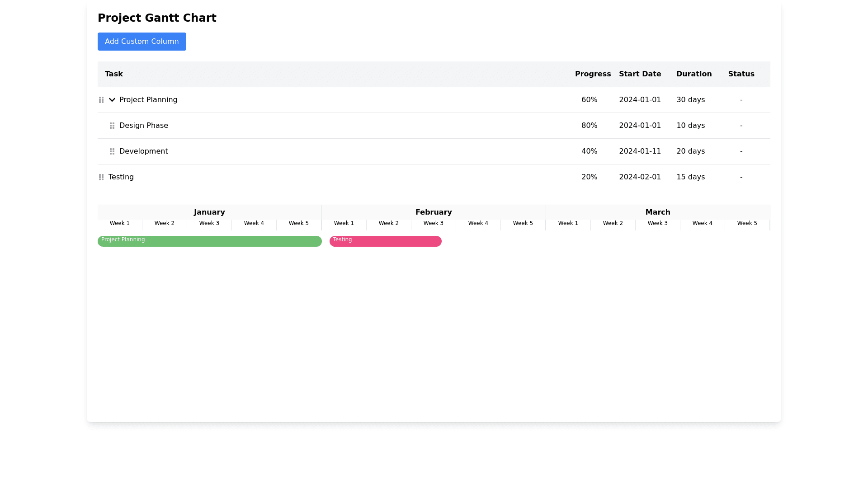The image size is (868, 488).
Task: Click the Duration column header
Action: pyautogui.click(x=693, y=74)
